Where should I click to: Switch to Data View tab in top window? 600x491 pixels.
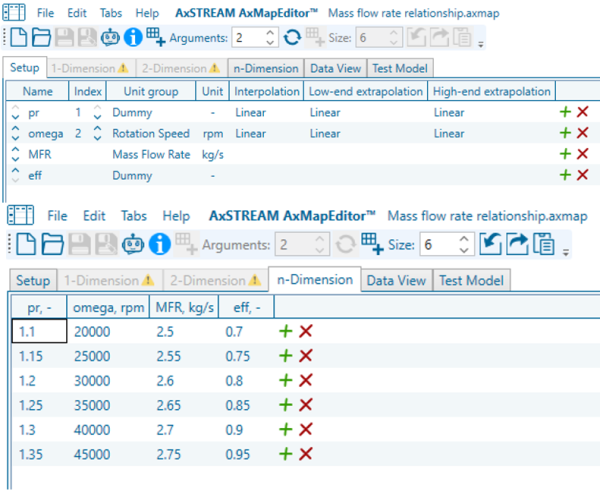tap(335, 69)
